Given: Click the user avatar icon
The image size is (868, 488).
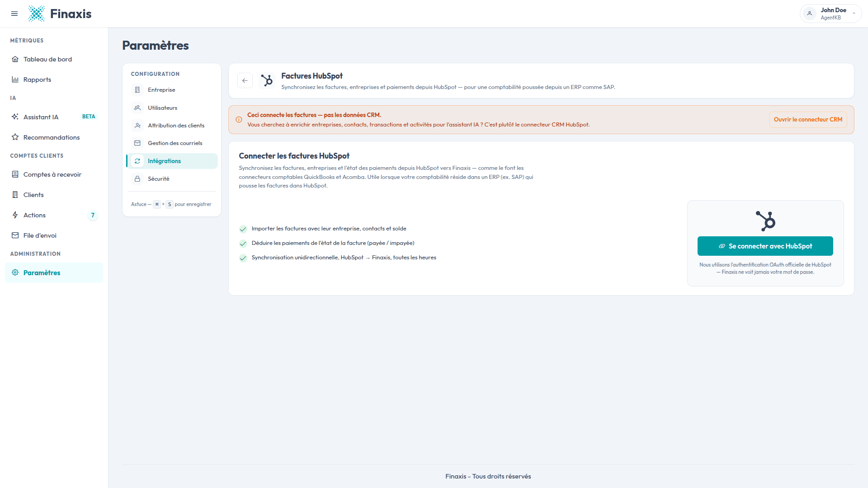Looking at the screenshot, I should point(810,14).
